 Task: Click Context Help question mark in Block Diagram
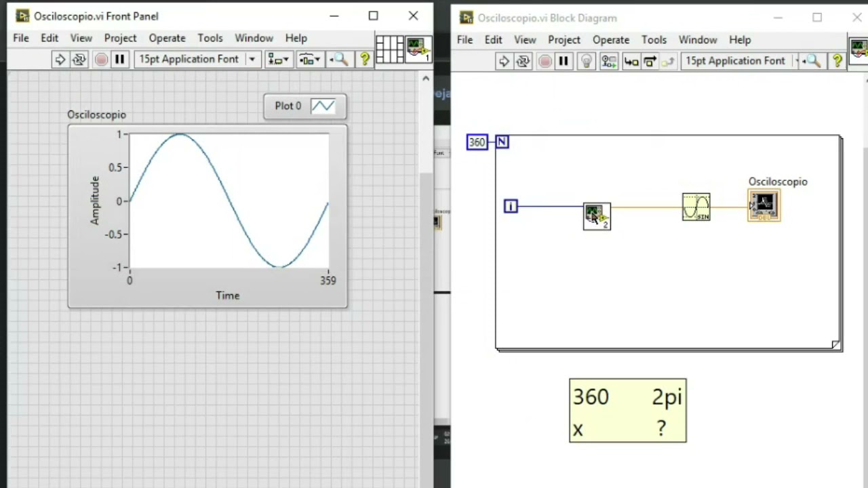837,62
